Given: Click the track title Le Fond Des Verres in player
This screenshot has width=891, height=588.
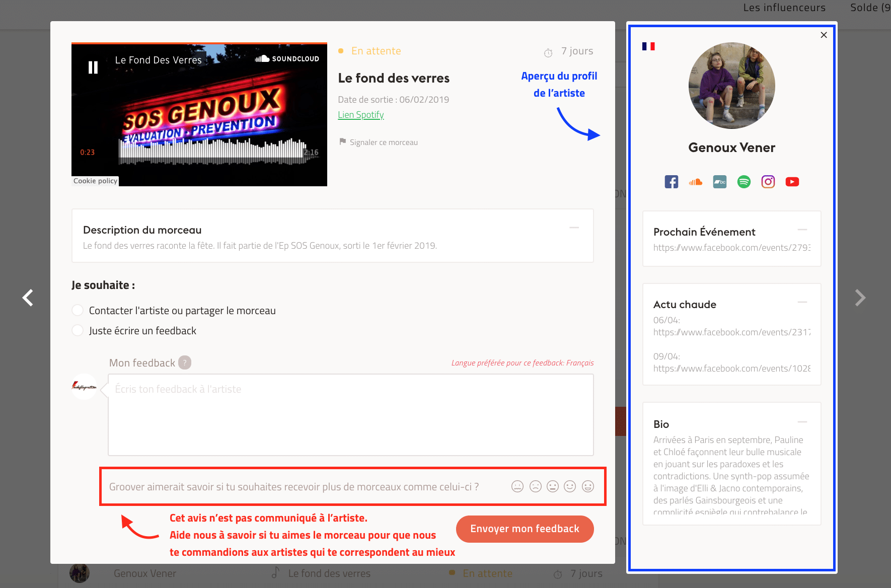Looking at the screenshot, I should pos(158,60).
